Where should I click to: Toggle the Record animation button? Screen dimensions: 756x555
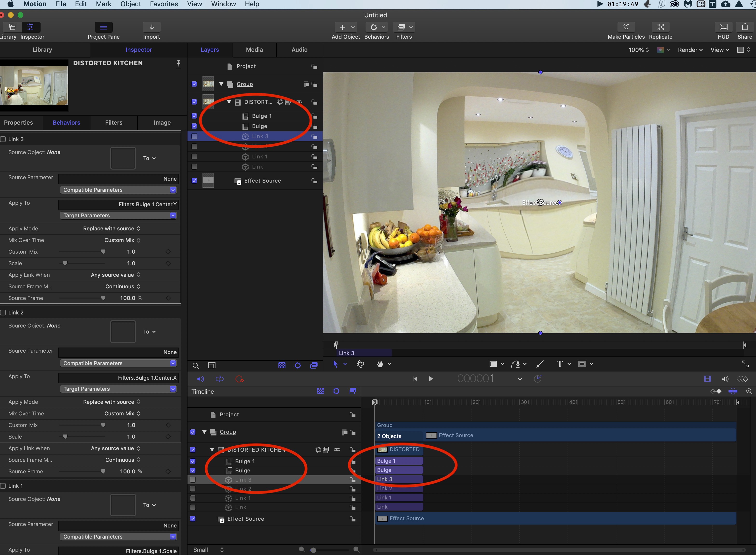(x=239, y=379)
